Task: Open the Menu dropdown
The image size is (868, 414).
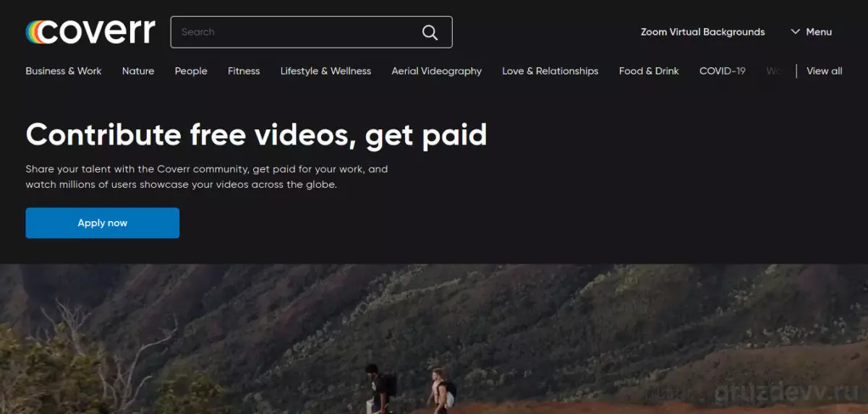Action: (811, 32)
